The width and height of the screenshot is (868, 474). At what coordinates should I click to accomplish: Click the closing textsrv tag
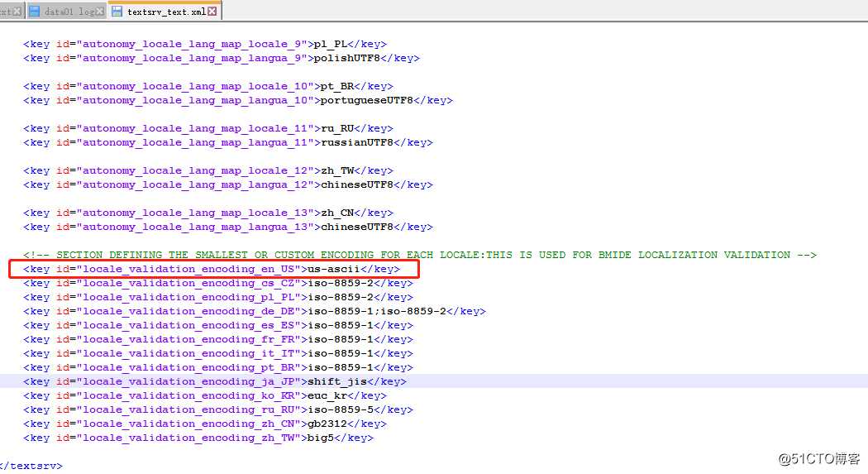[31, 467]
